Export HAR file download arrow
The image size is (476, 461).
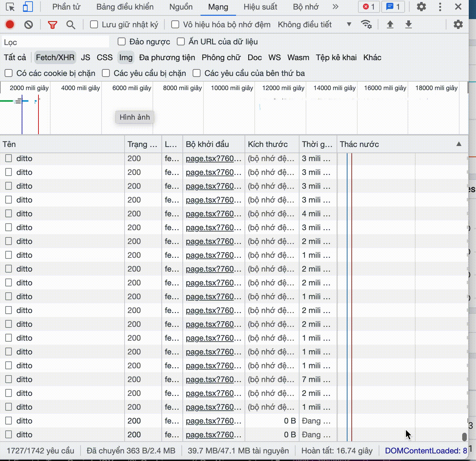(409, 24)
